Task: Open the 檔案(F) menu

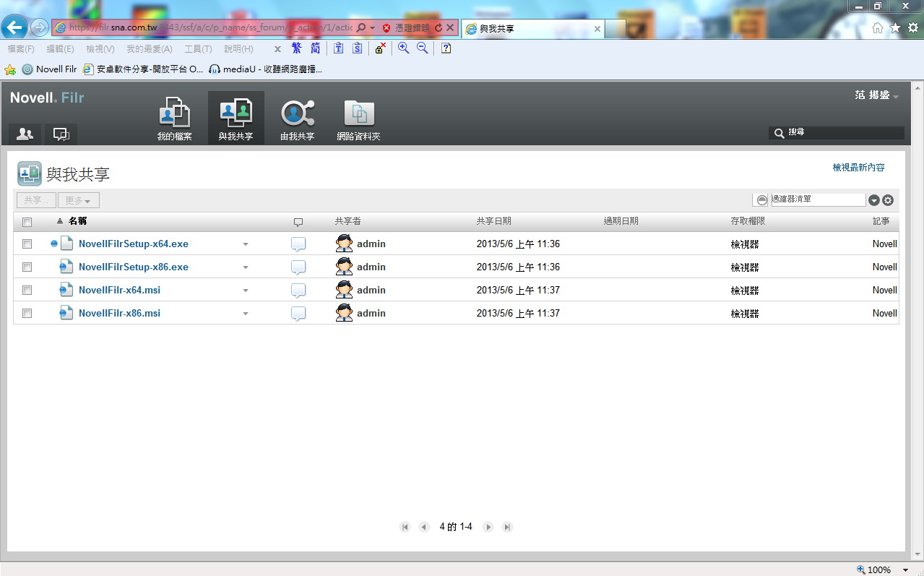Action: coord(21,49)
